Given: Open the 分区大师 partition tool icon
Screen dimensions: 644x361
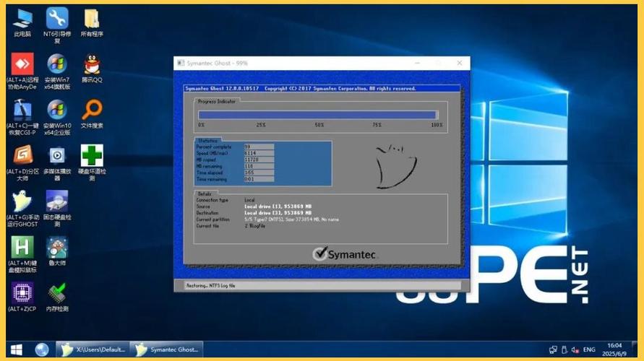Looking at the screenshot, I should pos(22,155).
